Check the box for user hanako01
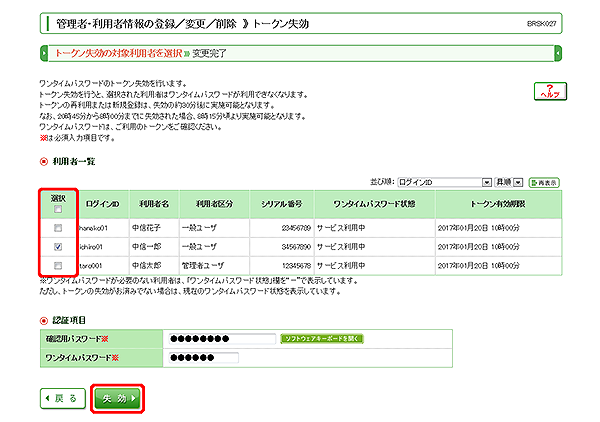The height and width of the screenshot is (422, 600). coord(58,228)
